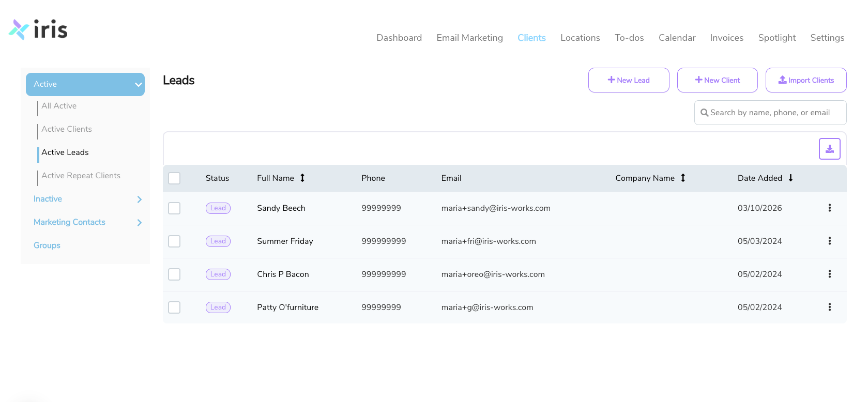Image resolution: width=868 pixels, height=402 pixels.
Task: Click the Lead badge for Sandy Beech
Action: pos(218,208)
